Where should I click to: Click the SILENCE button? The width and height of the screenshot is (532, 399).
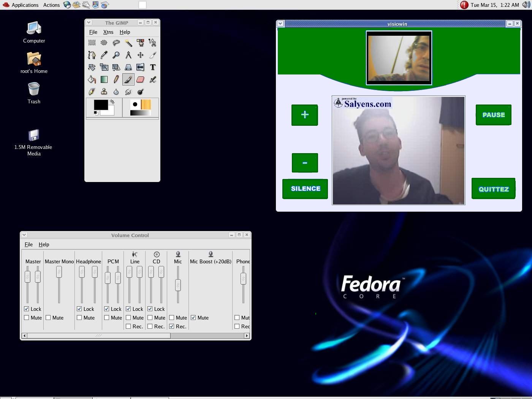tap(305, 189)
